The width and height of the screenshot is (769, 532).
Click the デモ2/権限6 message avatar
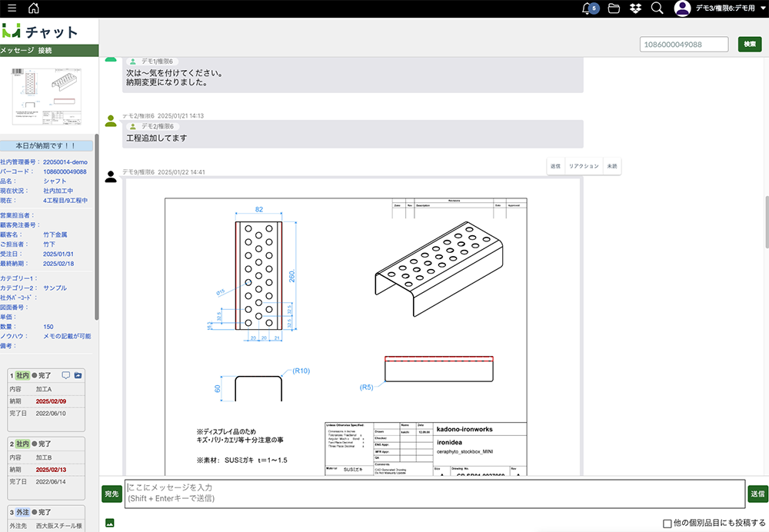111,121
